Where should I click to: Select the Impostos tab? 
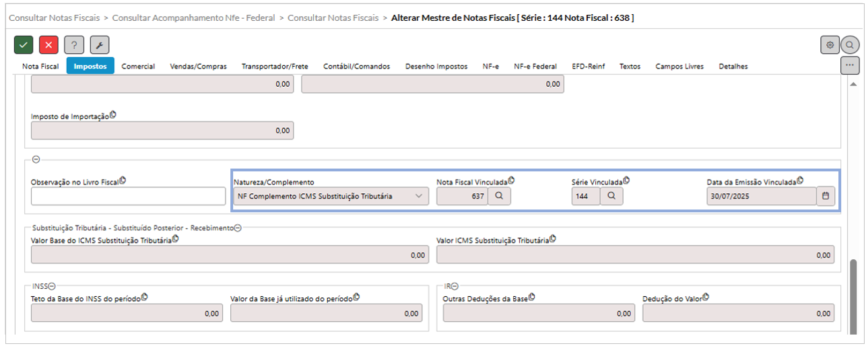(90, 67)
